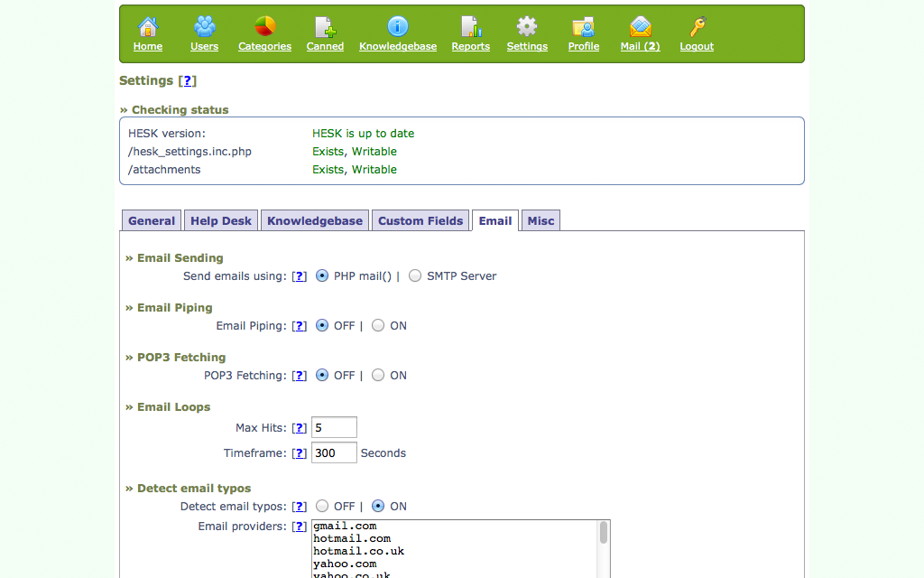Set Detect email typos to OFF
924x578 pixels.
tap(322, 507)
